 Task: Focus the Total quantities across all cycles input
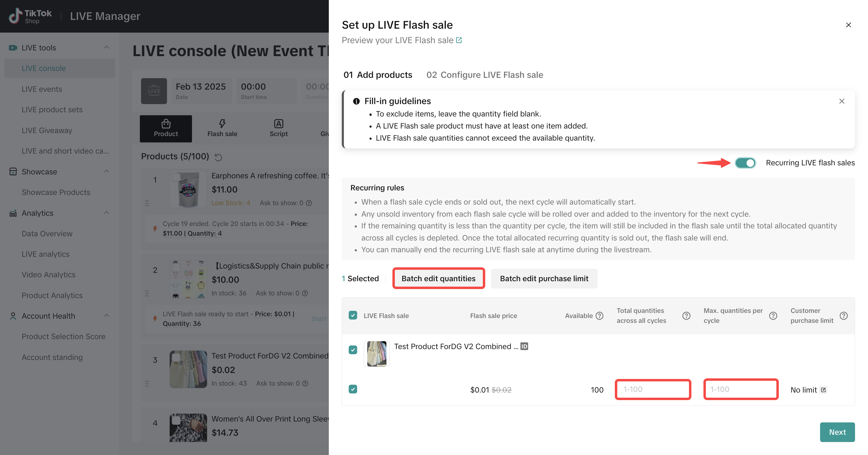653,390
